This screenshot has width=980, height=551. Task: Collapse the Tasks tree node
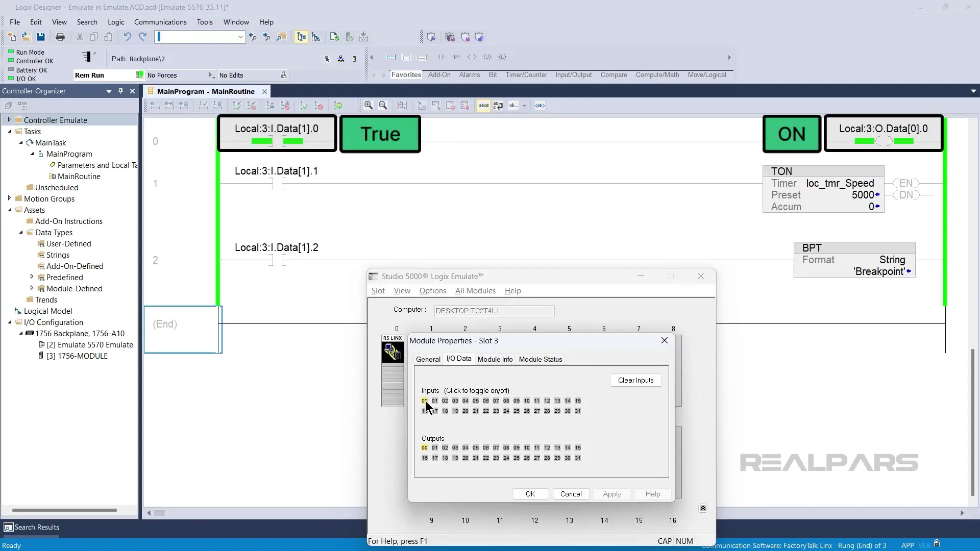click(x=9, y=131)
